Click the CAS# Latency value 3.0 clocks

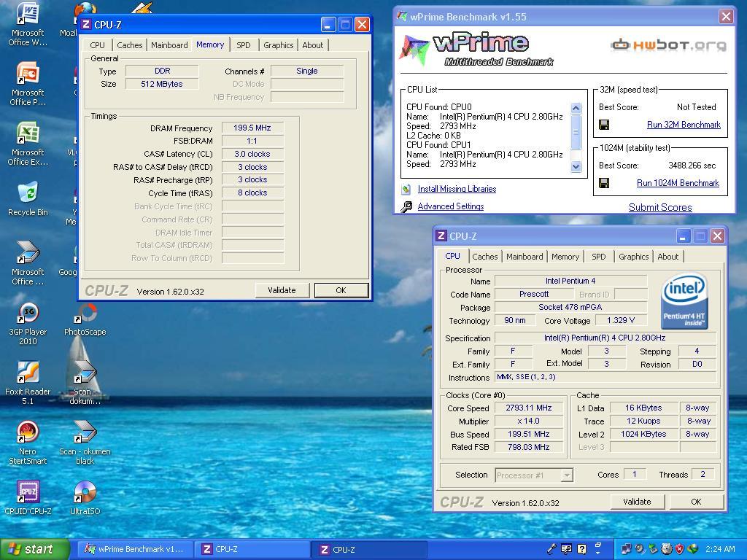coord(252,155)
